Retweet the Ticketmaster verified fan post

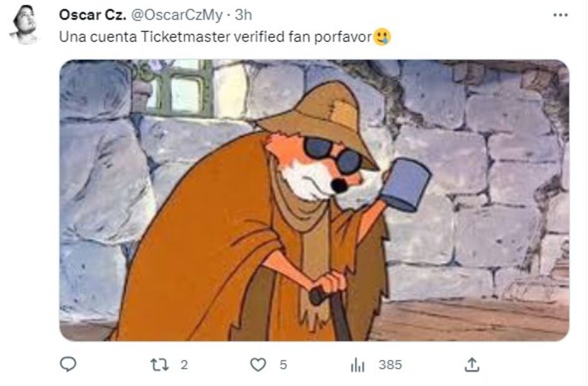click(x=159, y=365)
